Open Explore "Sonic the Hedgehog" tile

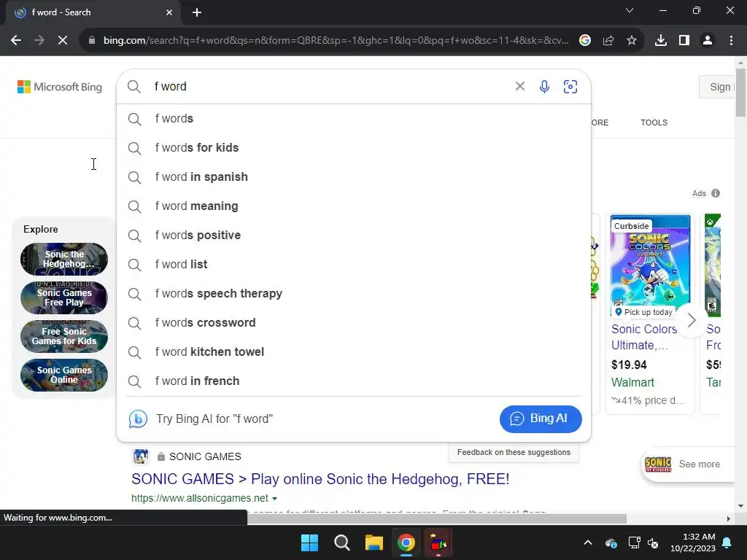coord(64,259)
